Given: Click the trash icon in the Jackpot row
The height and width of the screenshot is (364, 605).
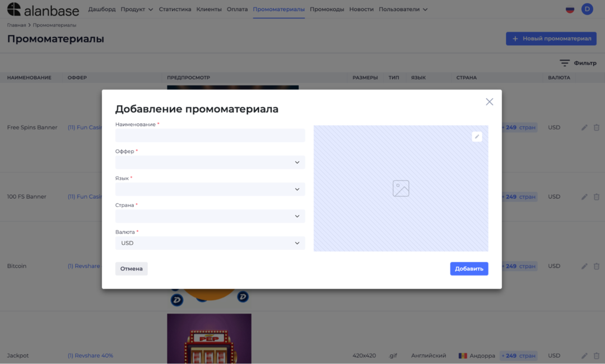Looking at the screenshot, I should click(x=596, y=355).
